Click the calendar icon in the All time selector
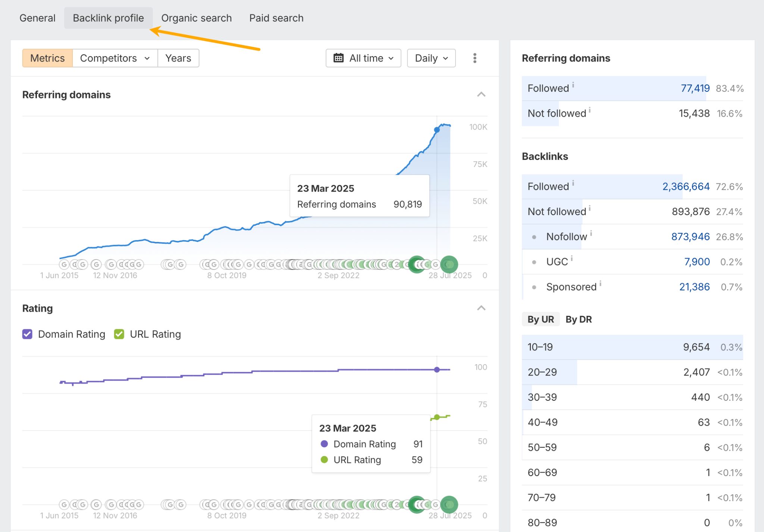The height and width of the screenshot is (532, 764). [x=339, y=58]
